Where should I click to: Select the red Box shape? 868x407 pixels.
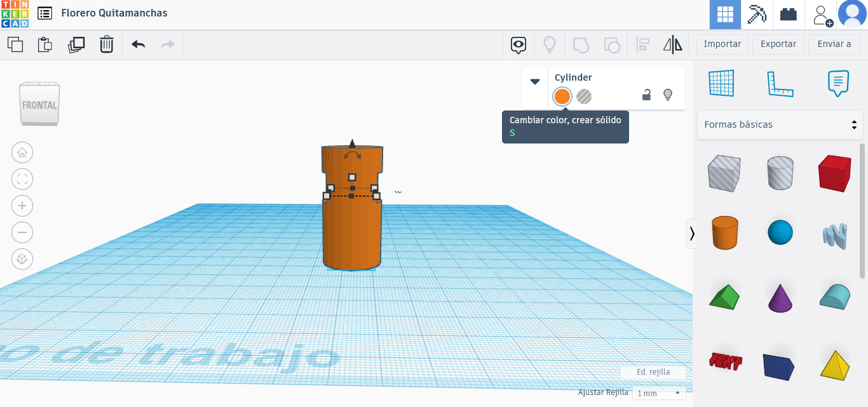tap(834, 173)
